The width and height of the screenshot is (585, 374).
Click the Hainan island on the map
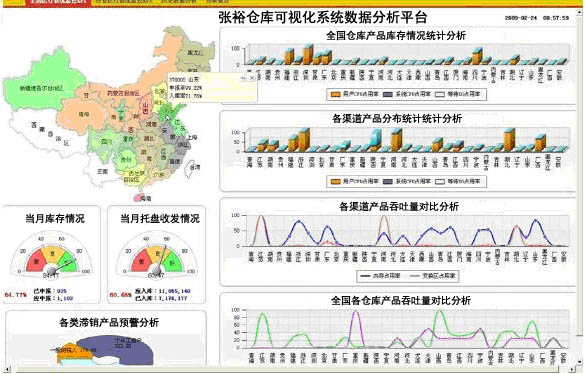[142, 198]
